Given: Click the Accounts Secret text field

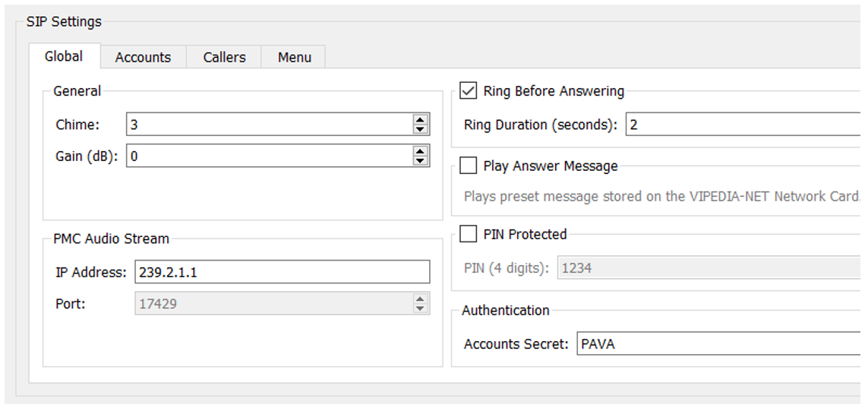Looking at the screenshot, I should pos(718,344).
